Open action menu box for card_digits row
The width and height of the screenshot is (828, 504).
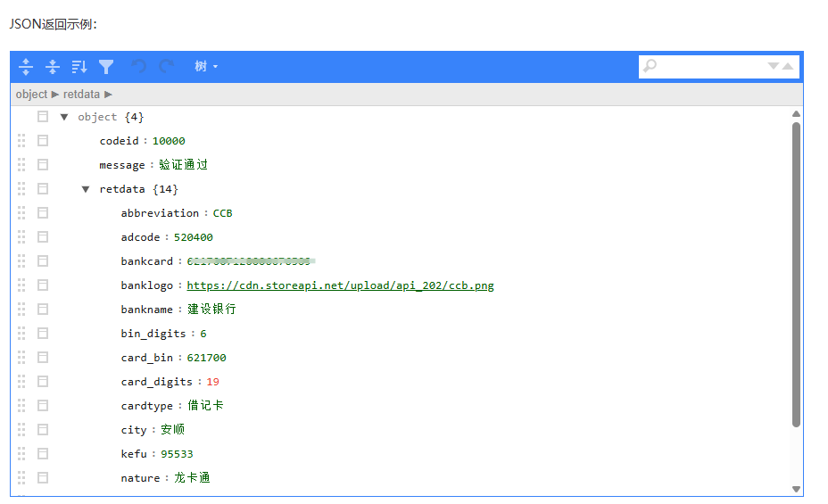[x=43, y=382]
